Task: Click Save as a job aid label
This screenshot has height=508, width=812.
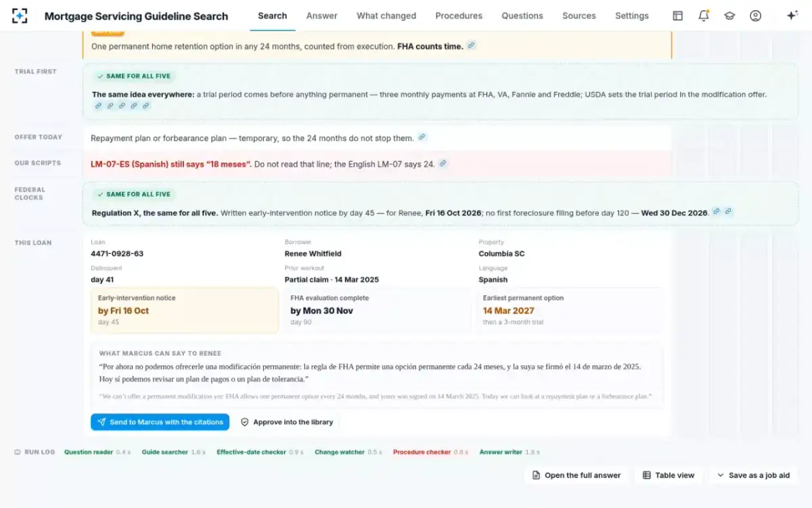Action: [759, 475]
